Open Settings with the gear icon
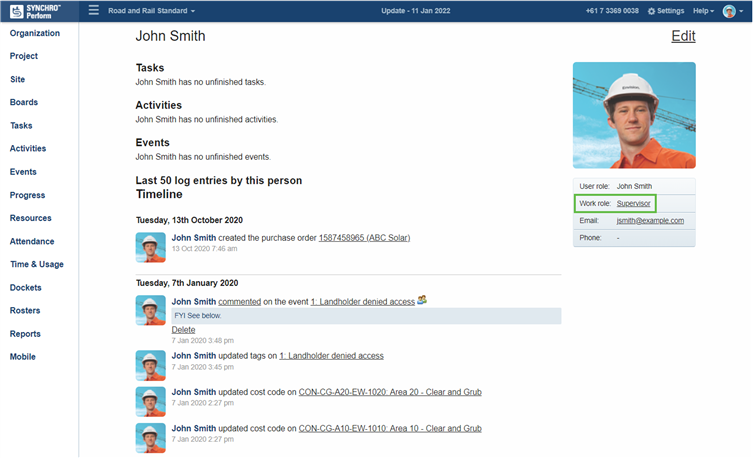 666,11
